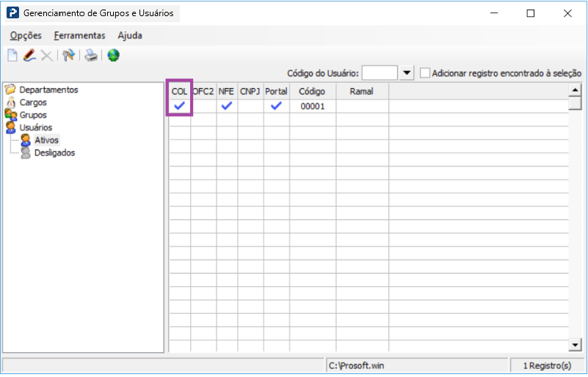Toggle the COL checkmark for user 00001
This screenshot has width=588, height=377.
[x=180, y=106]
